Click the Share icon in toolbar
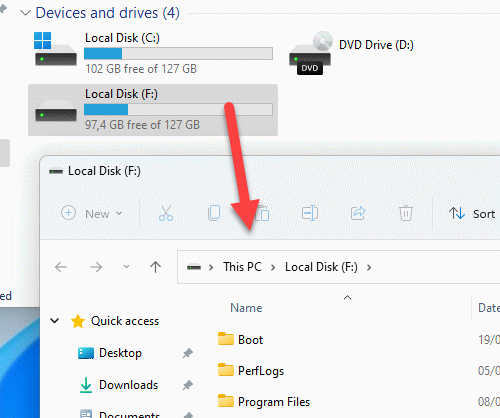 (358, 213)
